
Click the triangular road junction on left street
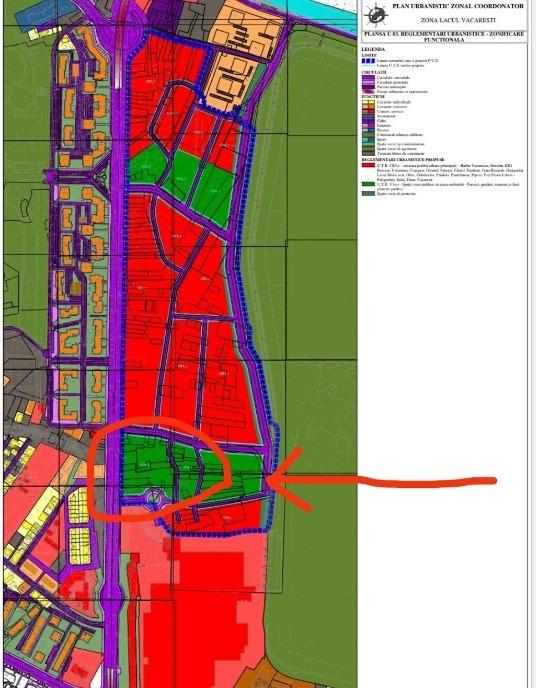pos(102,178)
